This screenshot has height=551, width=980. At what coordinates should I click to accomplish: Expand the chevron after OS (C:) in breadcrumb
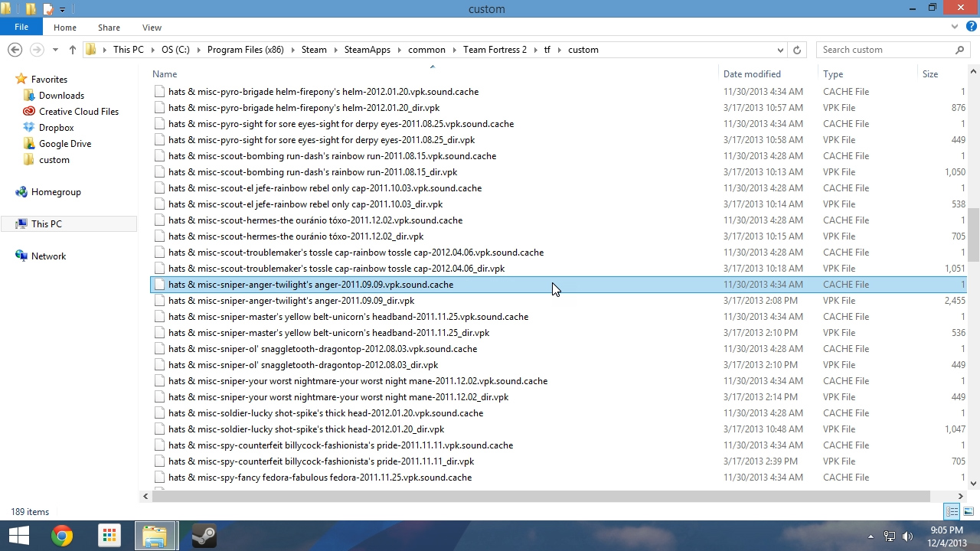point(198,50)
